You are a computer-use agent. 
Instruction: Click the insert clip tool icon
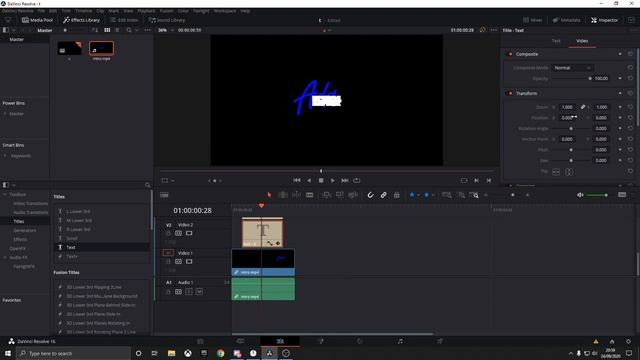(x=326, y=195)
